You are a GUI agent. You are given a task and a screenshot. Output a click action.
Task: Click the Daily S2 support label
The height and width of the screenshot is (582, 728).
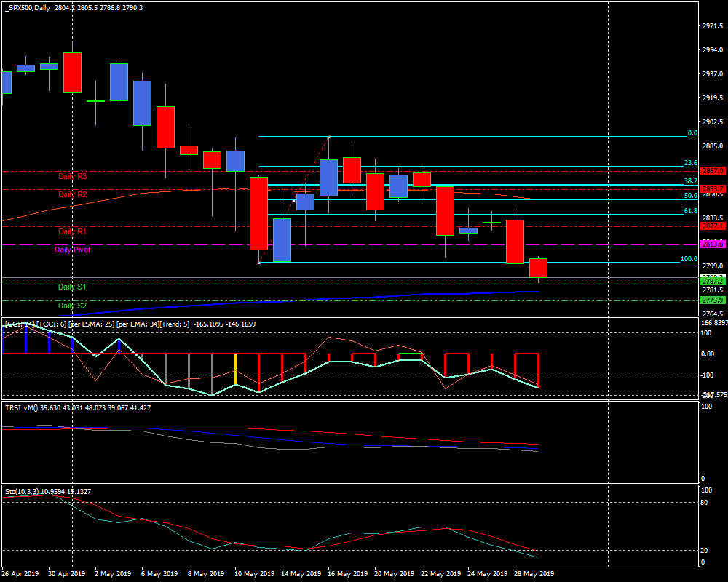[x=73, y=306]
